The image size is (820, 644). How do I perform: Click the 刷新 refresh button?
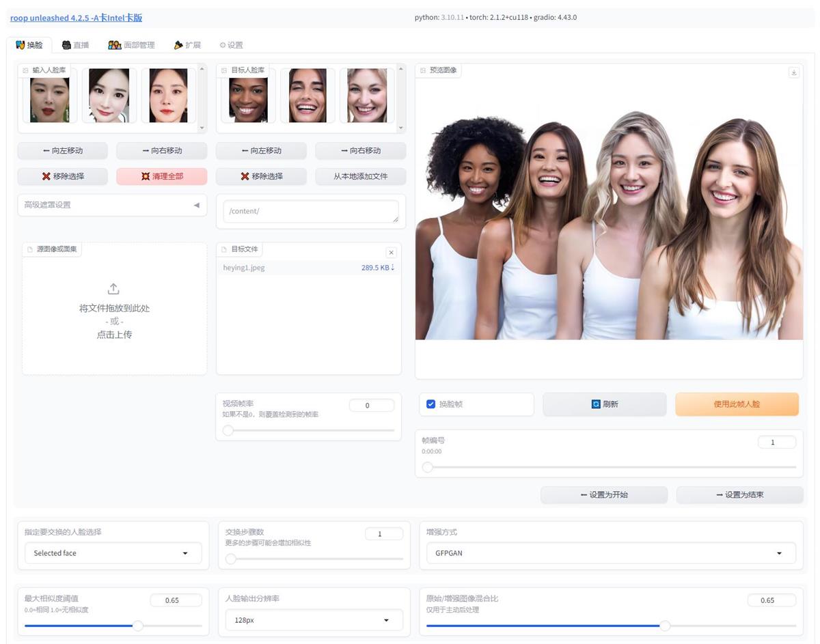(x=604, y=404)
